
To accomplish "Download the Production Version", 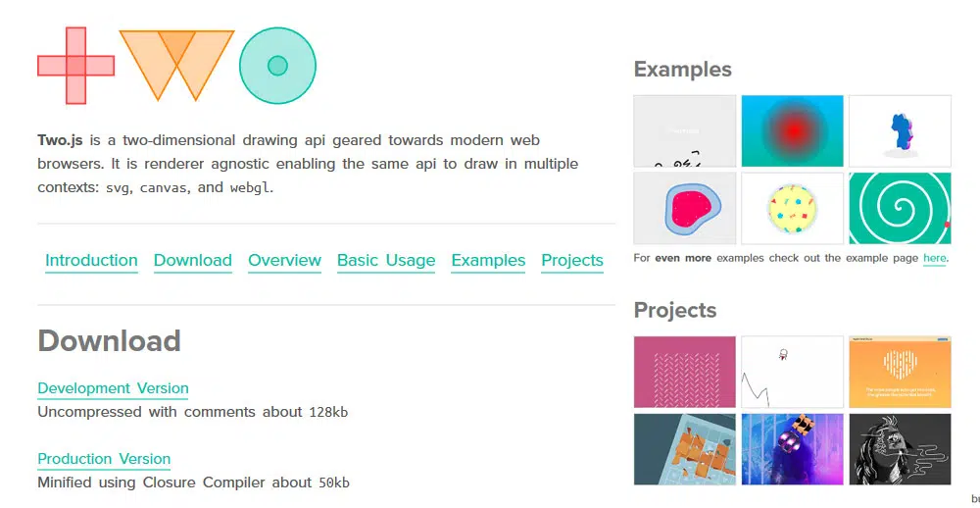I will 104,459.
